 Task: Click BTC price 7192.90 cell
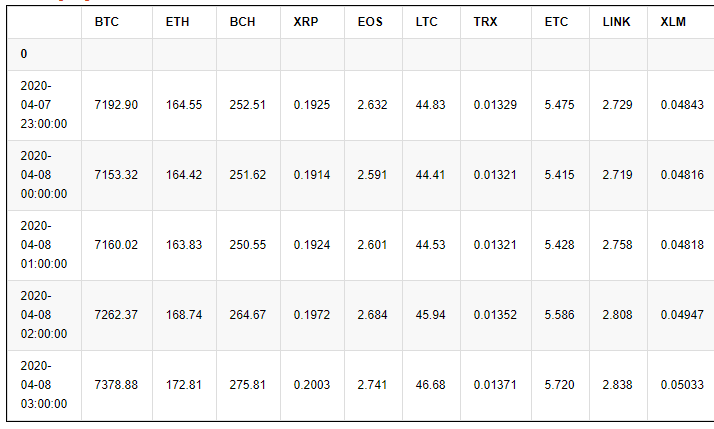(116, 105)
